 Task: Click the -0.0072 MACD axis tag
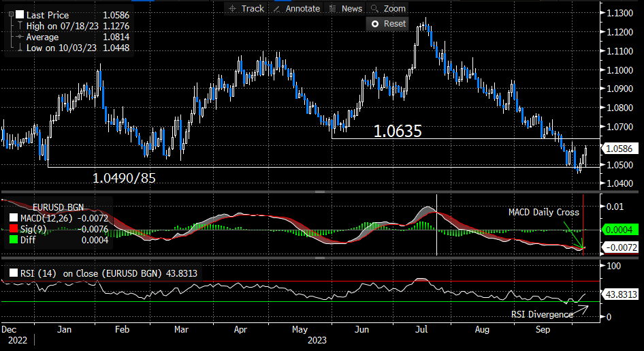coord(619,247)
